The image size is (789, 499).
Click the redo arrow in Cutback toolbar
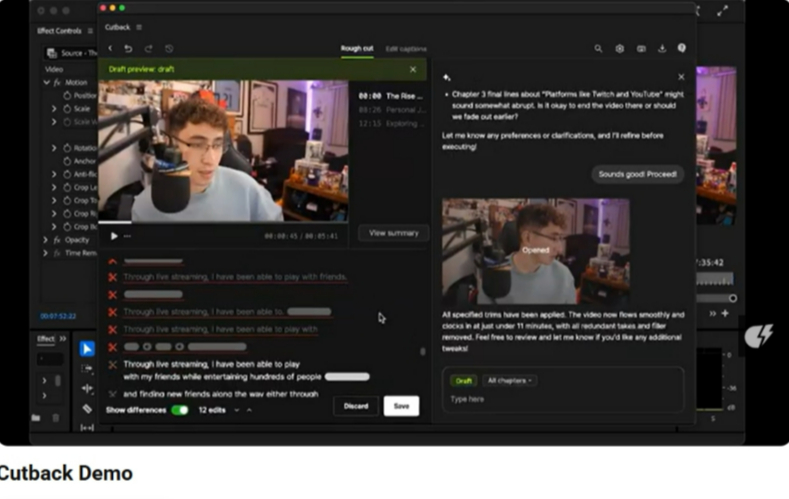(148, 48)
